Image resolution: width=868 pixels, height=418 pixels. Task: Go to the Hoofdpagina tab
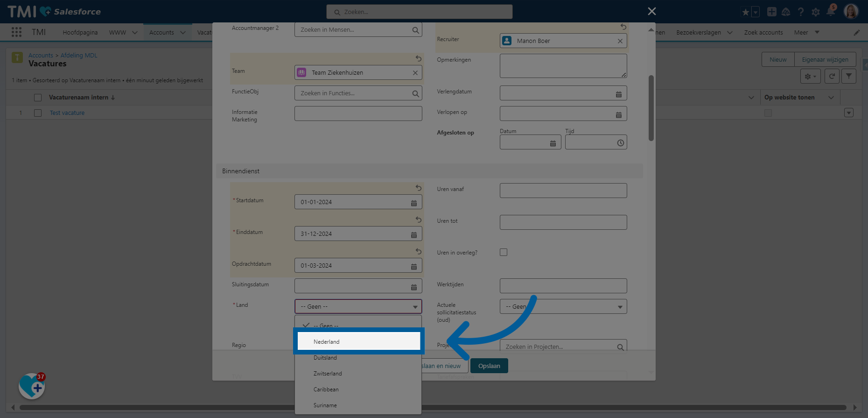pos(80,33)
